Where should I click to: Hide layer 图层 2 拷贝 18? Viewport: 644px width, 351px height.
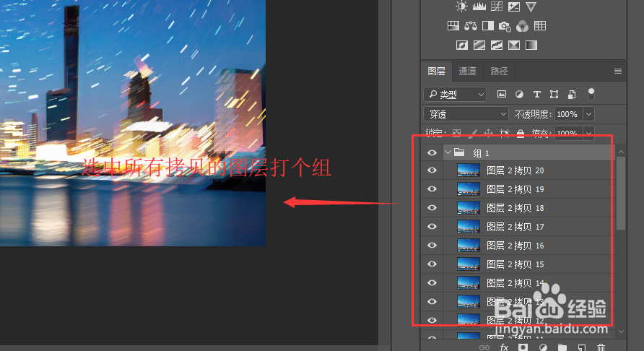(432, 208)
